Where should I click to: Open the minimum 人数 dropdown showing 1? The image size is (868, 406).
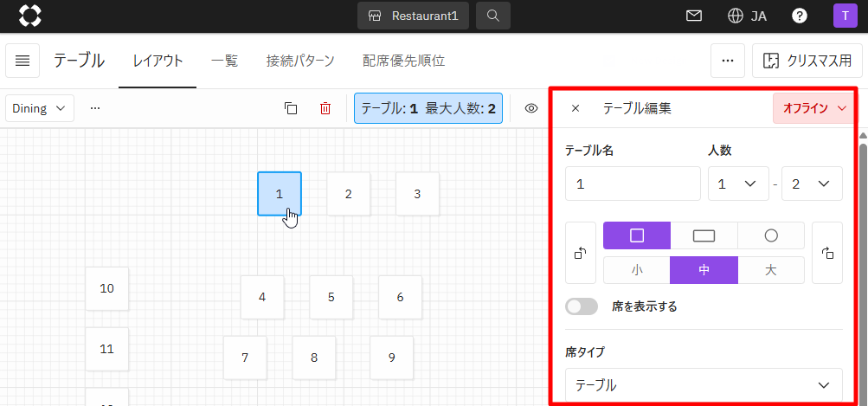[x=738, y=184]
